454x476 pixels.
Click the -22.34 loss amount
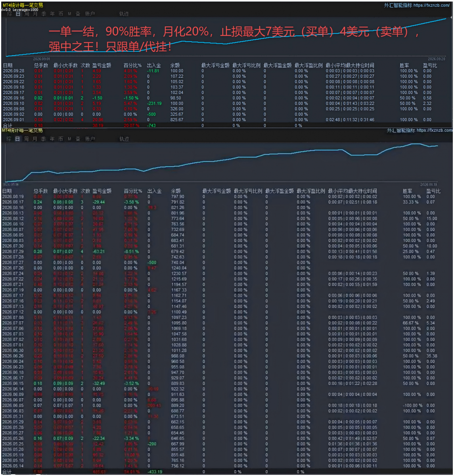[x=98, y=439]
